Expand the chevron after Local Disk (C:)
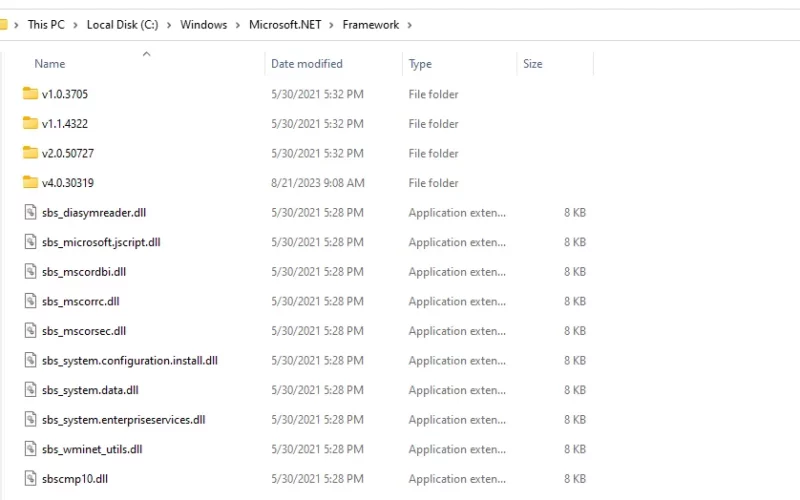This screenshot has height=500, width=800. point(169,25)
